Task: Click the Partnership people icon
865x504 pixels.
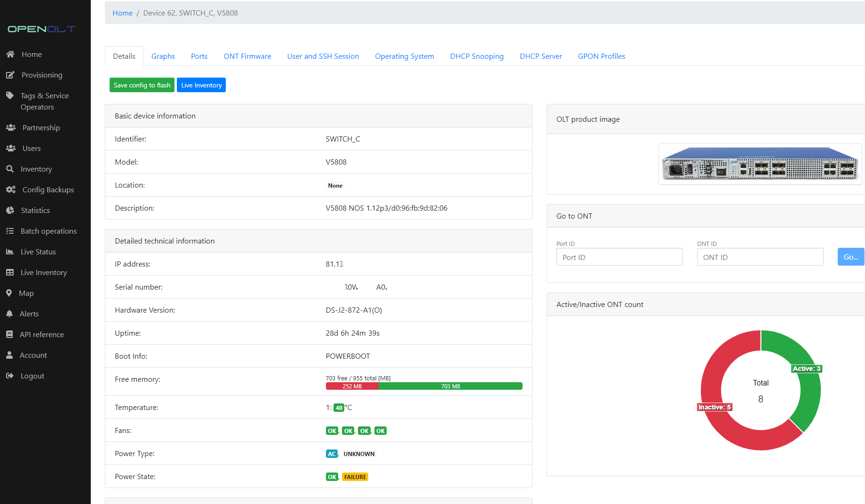Action: pyautogui.click(x=11, y=127)
